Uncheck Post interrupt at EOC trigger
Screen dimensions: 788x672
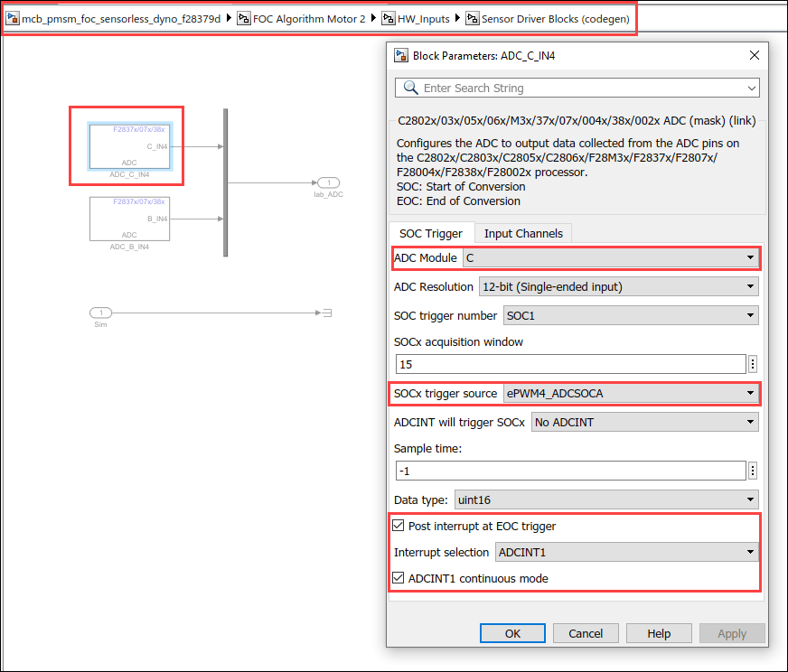398,526
